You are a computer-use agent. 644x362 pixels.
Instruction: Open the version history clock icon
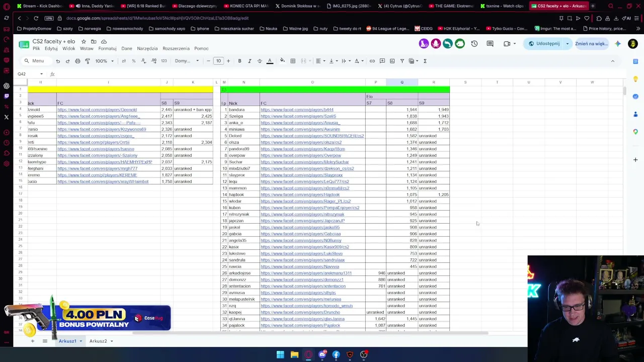[474, 44]
